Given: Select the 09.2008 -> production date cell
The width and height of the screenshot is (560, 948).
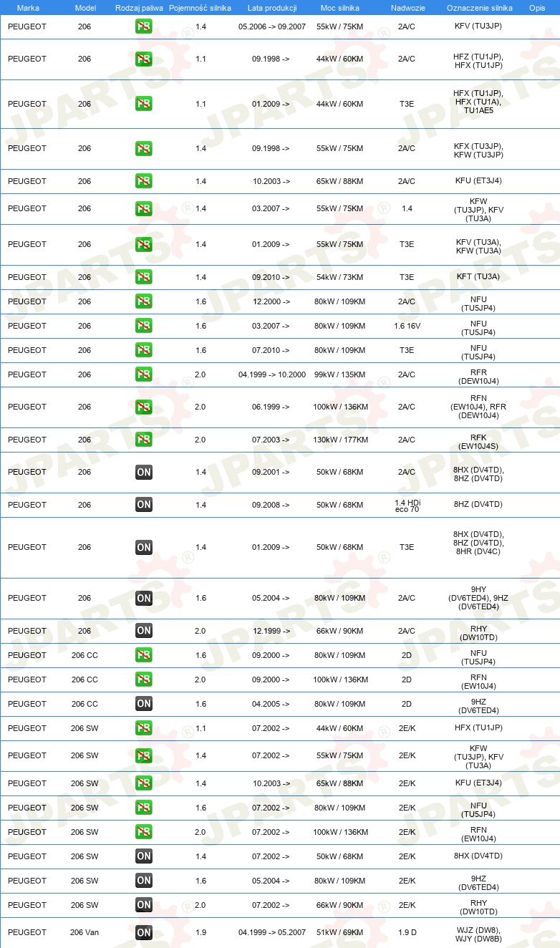Looking at the screenshot, I should 271,505.
